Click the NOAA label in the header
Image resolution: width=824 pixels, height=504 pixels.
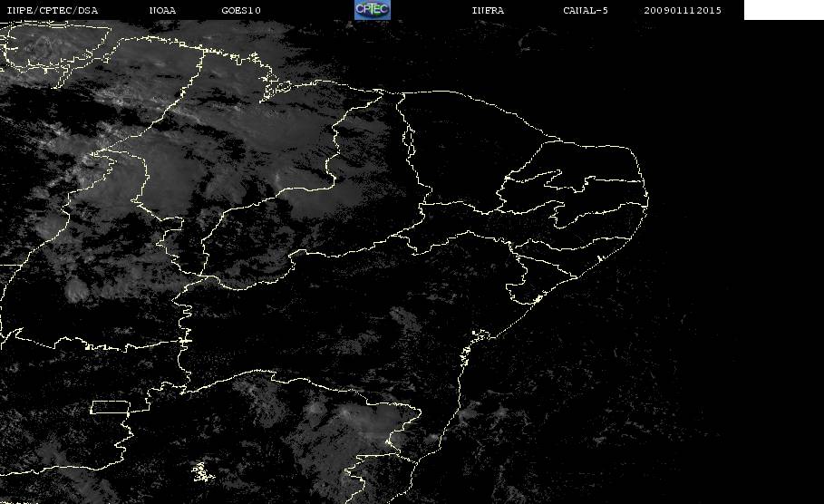click(x=162, y=11)
